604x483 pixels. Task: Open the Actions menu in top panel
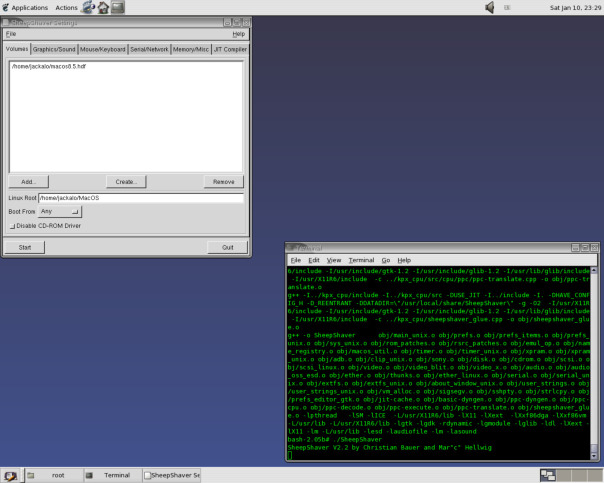(66, 7)
